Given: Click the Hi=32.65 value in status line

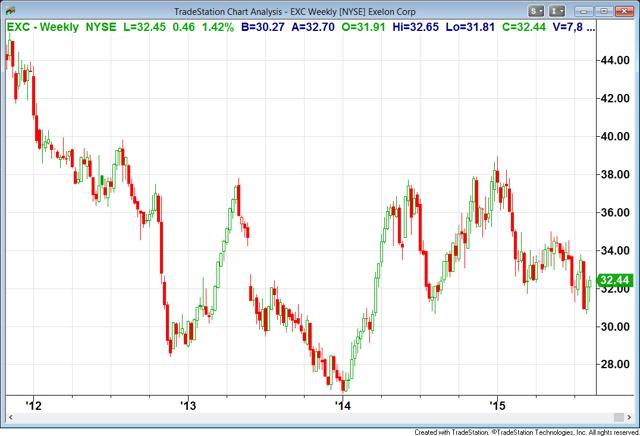Looking at the screenshot, I should (x=416, y=27).
